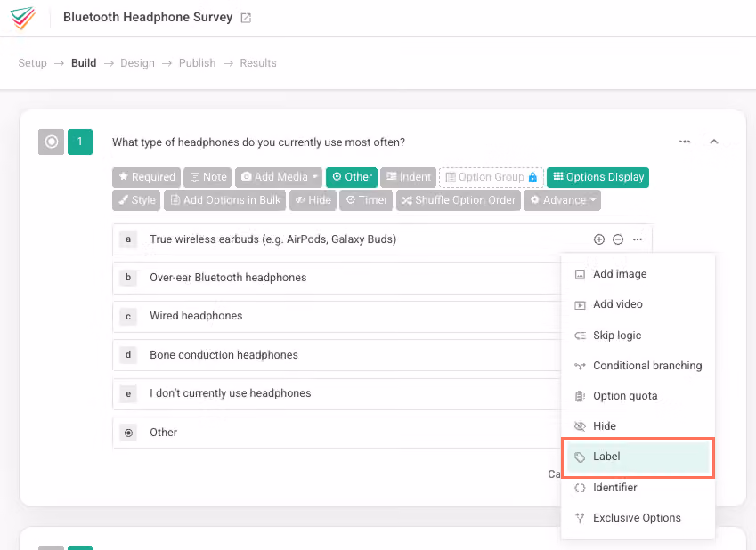Screen dimensions: 756x550
Task: Open the Advance dropdown
Action: coord(562,200)
